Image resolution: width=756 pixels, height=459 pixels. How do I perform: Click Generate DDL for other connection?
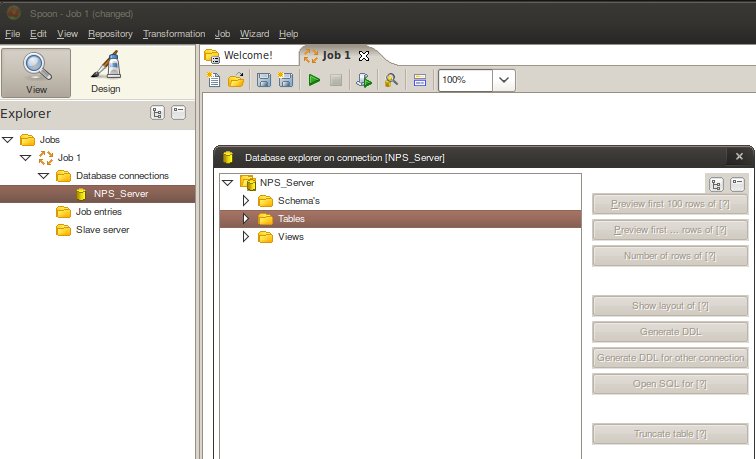(x=670, y=358)
